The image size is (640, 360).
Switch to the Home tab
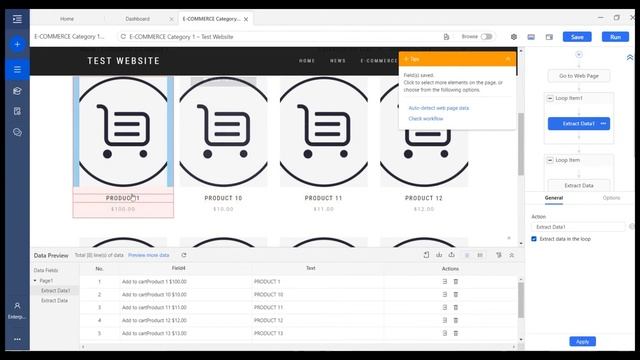coord(67,19)
